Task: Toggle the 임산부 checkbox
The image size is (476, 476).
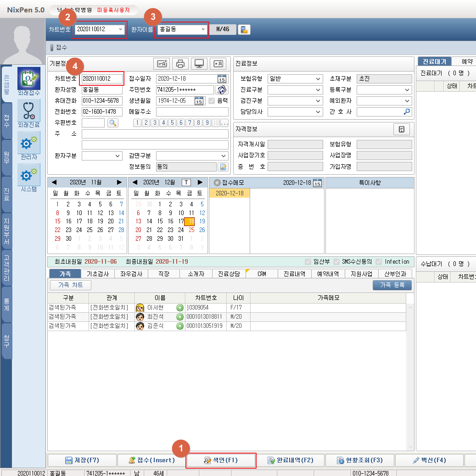Action: click(308, 262)
